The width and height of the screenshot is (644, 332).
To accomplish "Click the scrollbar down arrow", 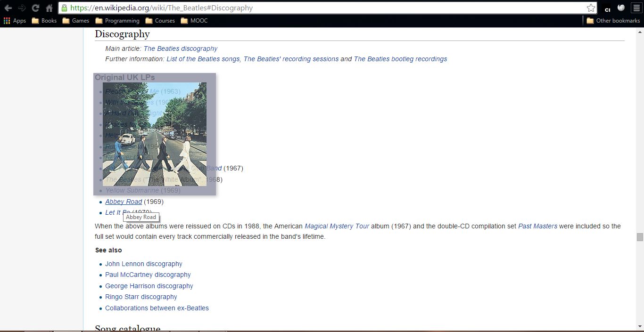I will point(640,326).
